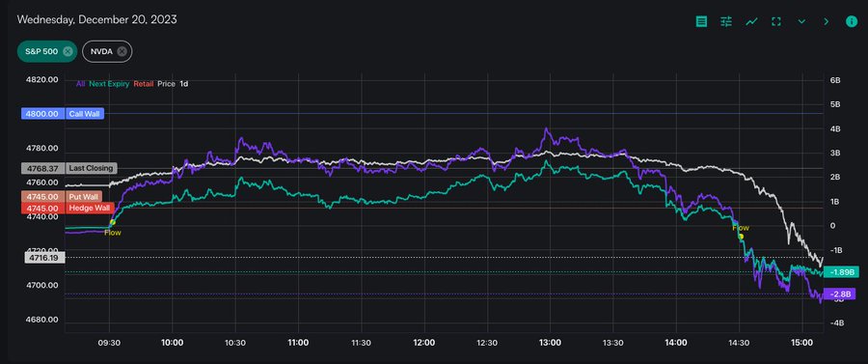The image size is (868, 364).
Task: Click the date heading Wednesday, December 20, 2023
Action: (x=96, y=19)
